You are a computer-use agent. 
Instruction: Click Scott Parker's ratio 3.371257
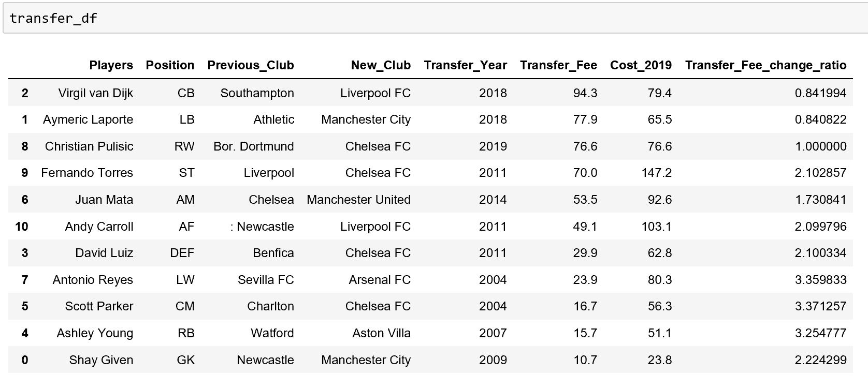[x=820, y=306]
